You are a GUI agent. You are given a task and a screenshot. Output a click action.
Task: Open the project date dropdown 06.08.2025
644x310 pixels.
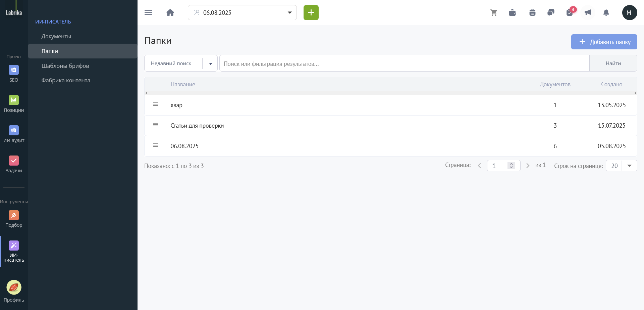click(242, 13)
